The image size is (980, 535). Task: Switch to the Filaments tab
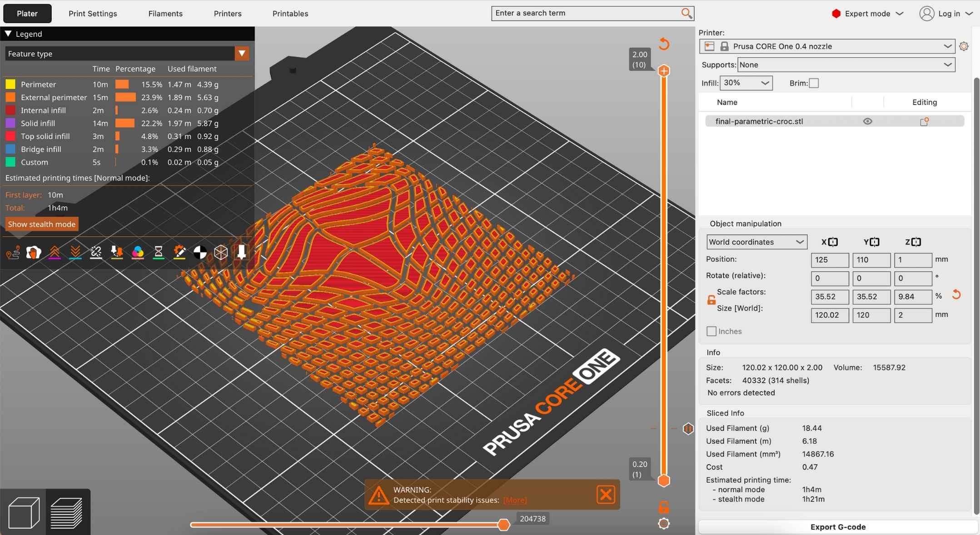165,14
